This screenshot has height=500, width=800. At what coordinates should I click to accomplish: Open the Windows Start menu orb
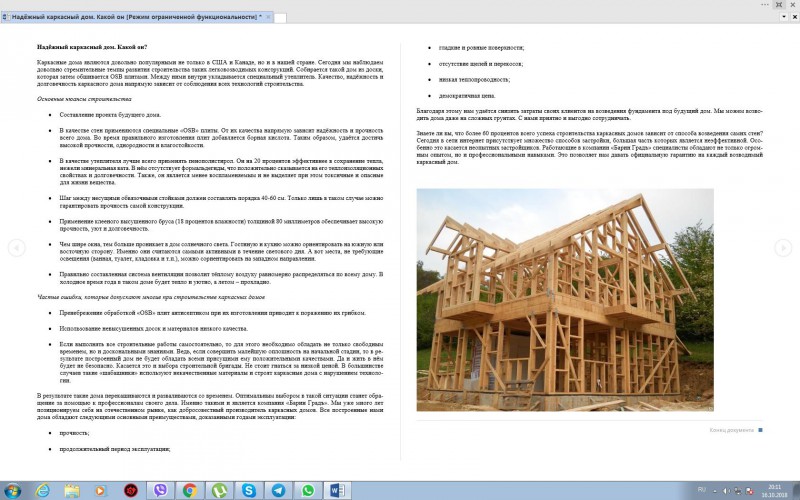(13, 491)
